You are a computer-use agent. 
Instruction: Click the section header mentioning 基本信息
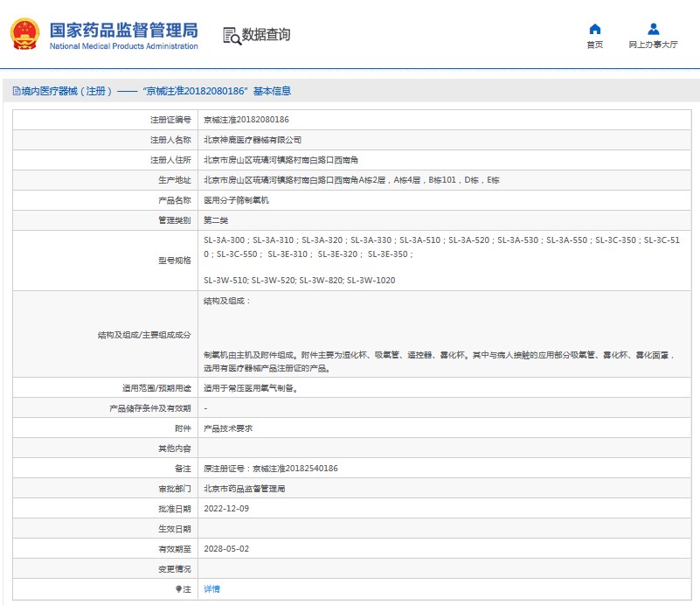[x=156, y=91]
